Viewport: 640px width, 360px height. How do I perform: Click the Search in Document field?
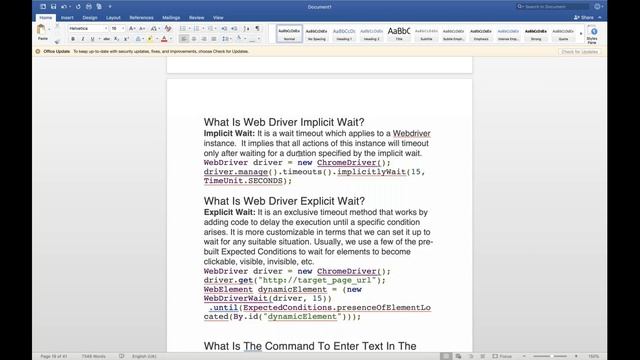552,7
